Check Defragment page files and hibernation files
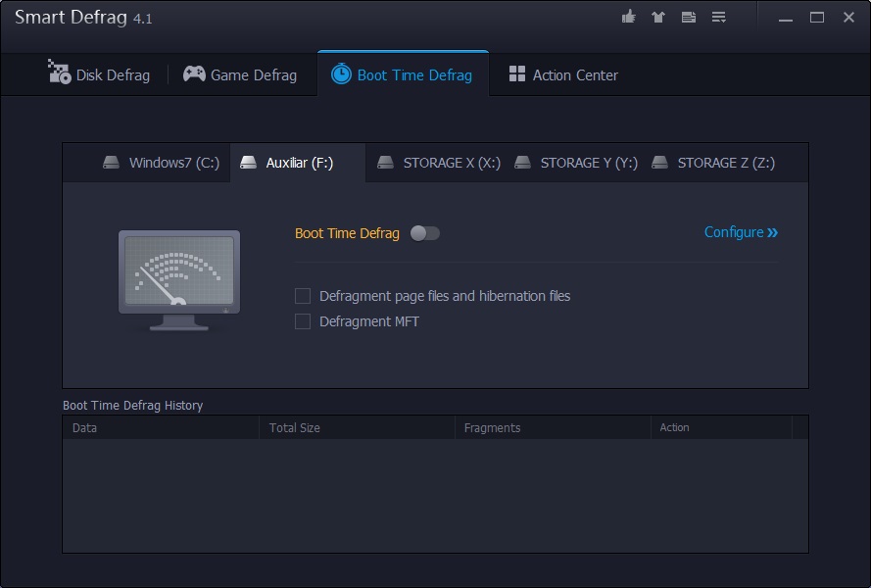This screenshot has width=871, height=588. click(303, 296)
